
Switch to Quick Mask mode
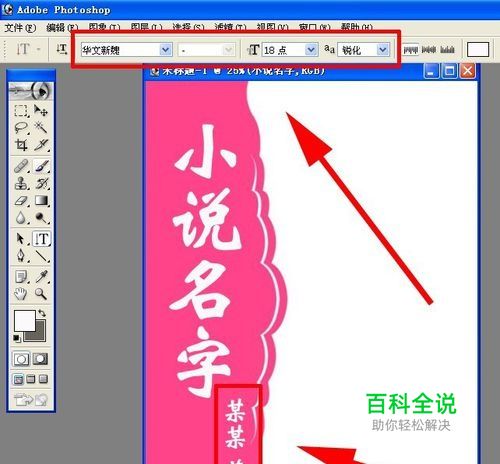[40, 359]
